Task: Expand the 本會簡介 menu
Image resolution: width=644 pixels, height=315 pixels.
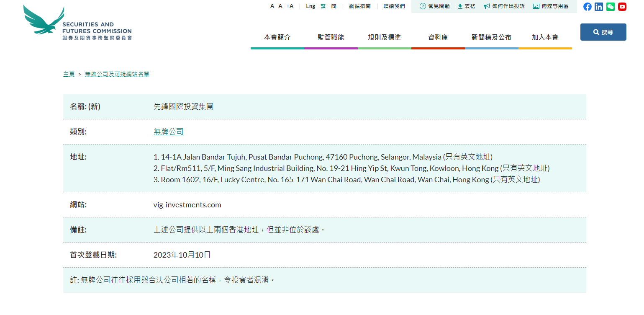Action: coord(277,37)
